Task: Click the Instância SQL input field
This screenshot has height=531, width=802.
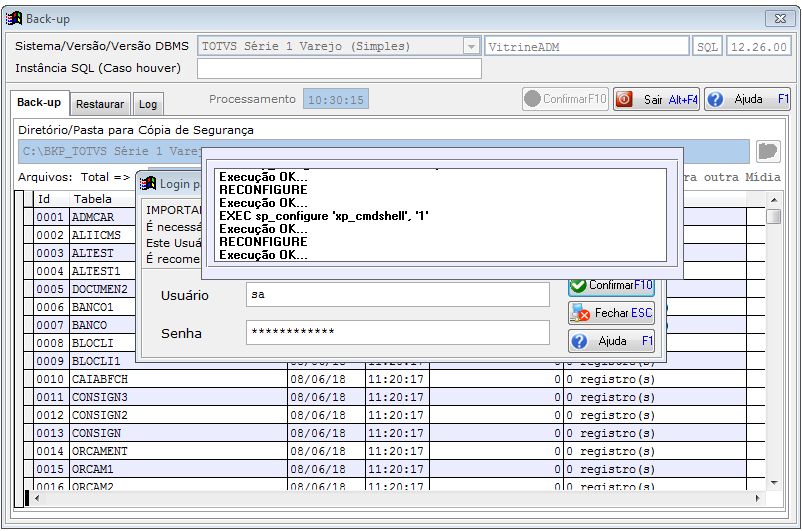Action: coord(339,69)
